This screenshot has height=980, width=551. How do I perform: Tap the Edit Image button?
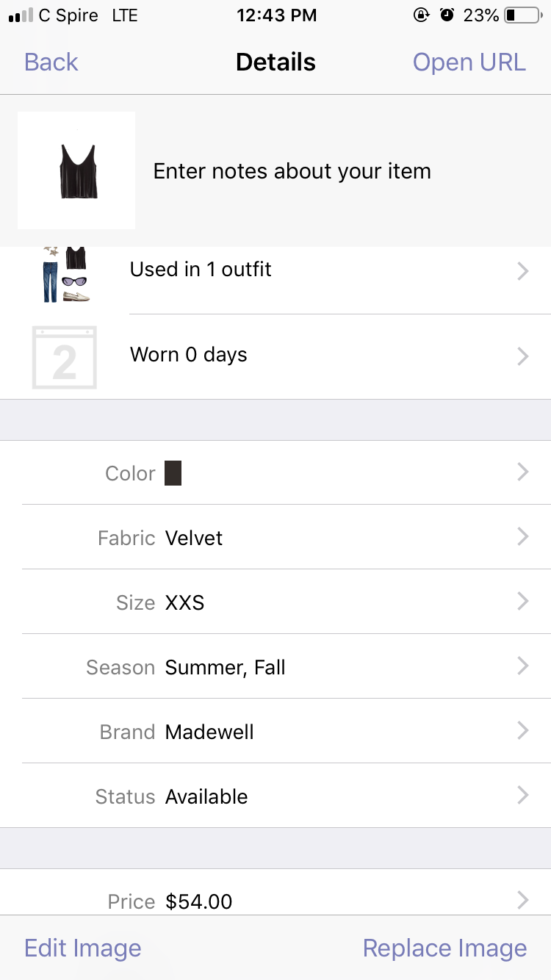(x=82, y=948)
